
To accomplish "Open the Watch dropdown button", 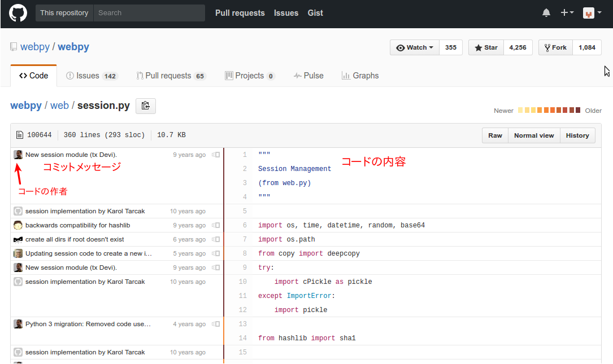I will [414, 47].
